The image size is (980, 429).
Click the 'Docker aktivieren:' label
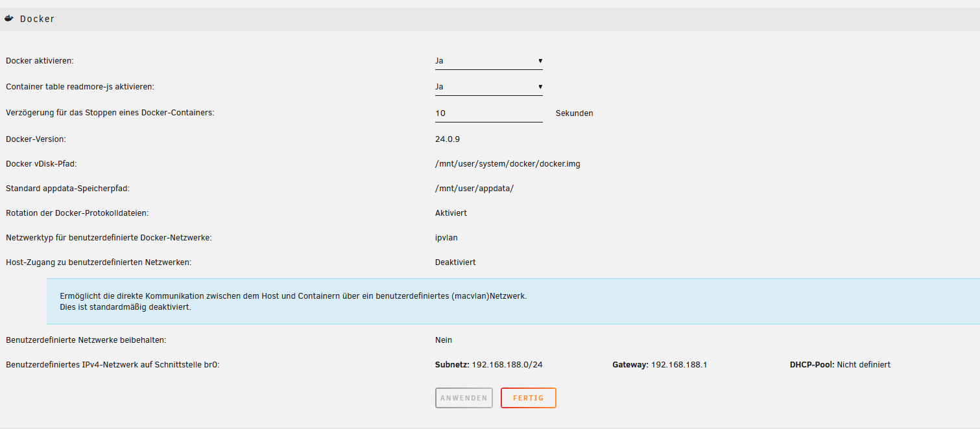(x=40, y=60)
